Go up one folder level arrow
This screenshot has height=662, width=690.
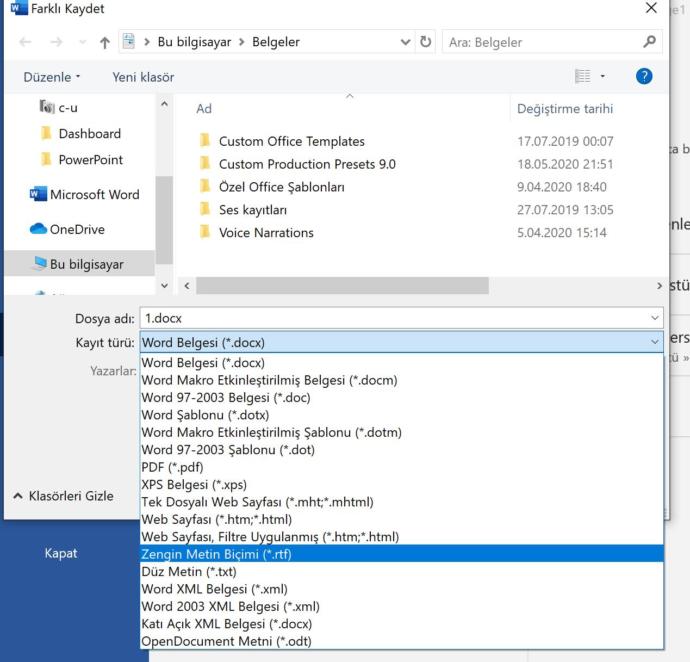[x=104, y=42]
